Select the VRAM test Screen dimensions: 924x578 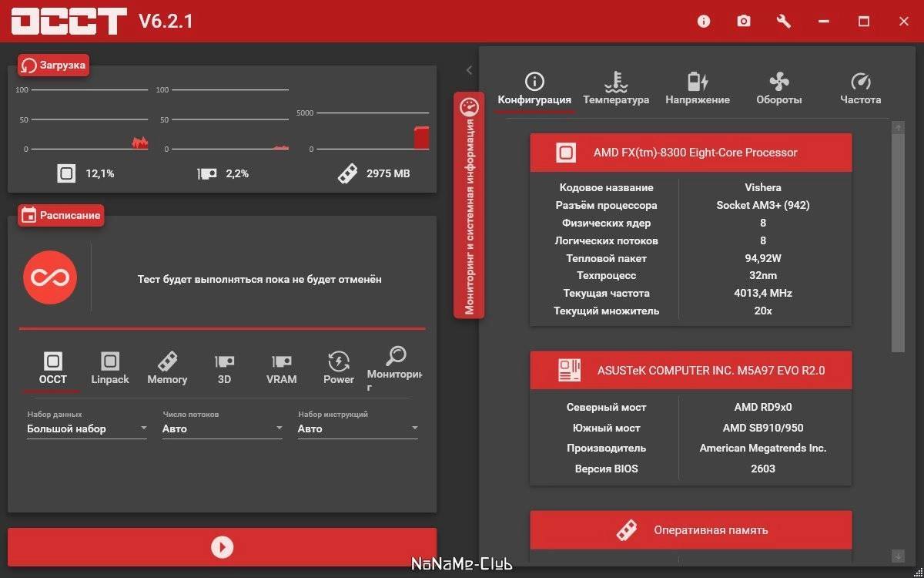tap(282, 368)
